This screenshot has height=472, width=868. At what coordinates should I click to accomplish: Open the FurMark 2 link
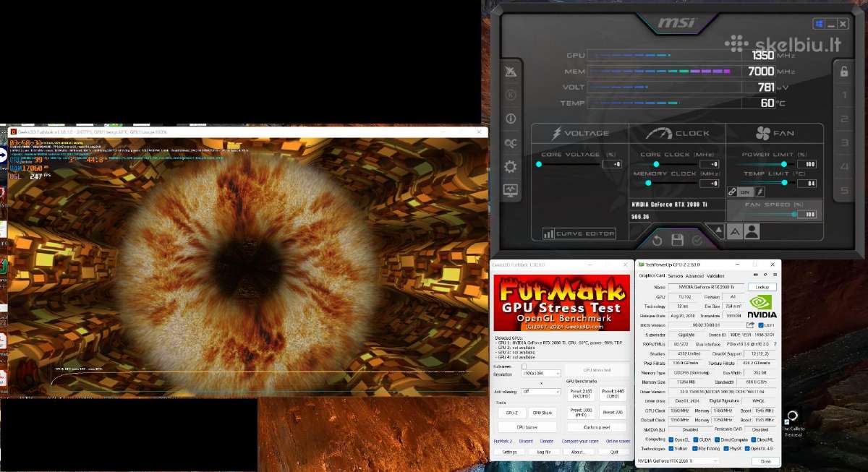tap(503, 441)
